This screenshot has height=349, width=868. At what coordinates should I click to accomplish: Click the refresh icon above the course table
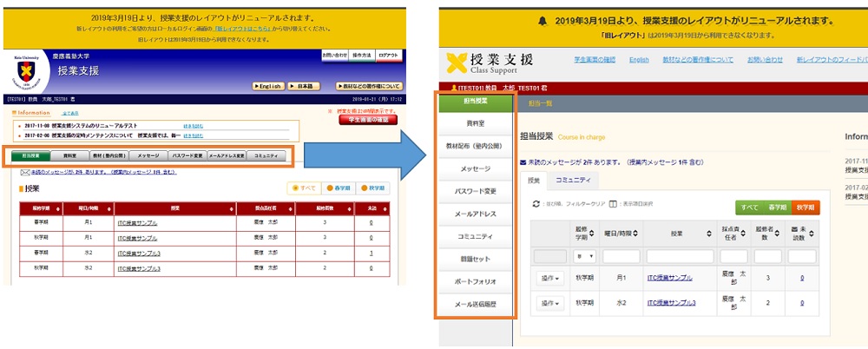536,203
